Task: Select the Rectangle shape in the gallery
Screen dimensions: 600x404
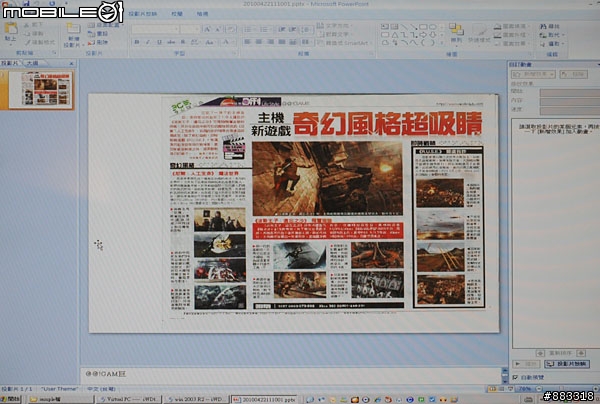Action: (x=423, y=27)
